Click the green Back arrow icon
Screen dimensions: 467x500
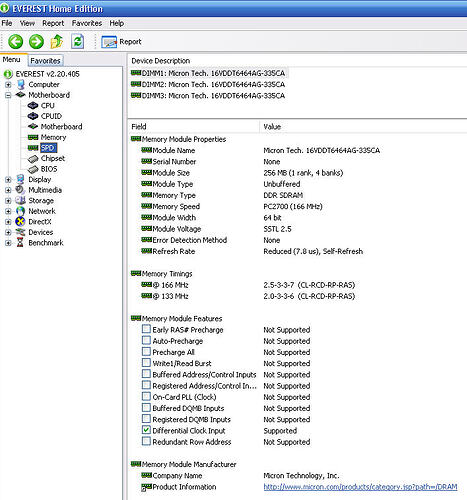(x=15, y=42)
